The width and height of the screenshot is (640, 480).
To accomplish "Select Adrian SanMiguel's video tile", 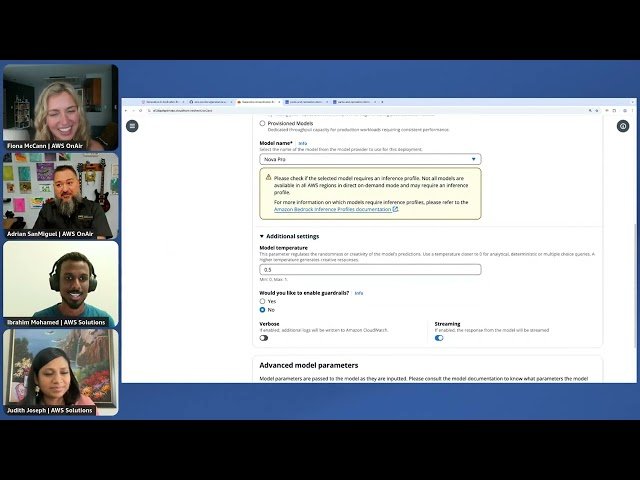I will click(61, 196).
